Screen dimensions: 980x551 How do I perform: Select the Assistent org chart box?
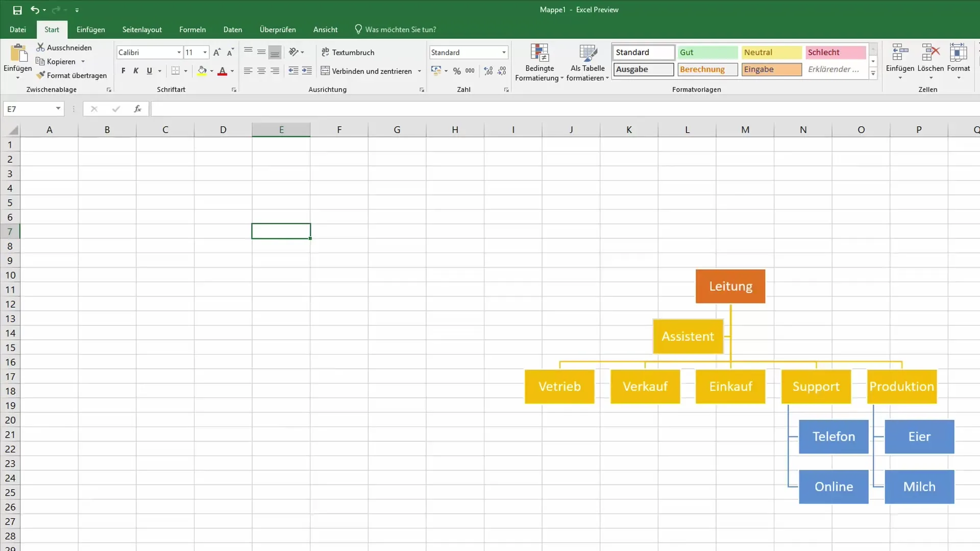point(688,336)
